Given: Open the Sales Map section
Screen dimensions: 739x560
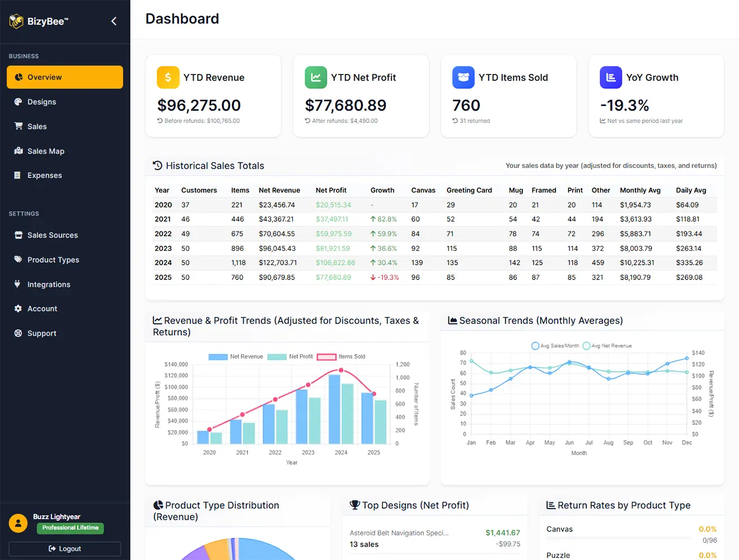Looking at the screenshot, I should tap(46, 151).
